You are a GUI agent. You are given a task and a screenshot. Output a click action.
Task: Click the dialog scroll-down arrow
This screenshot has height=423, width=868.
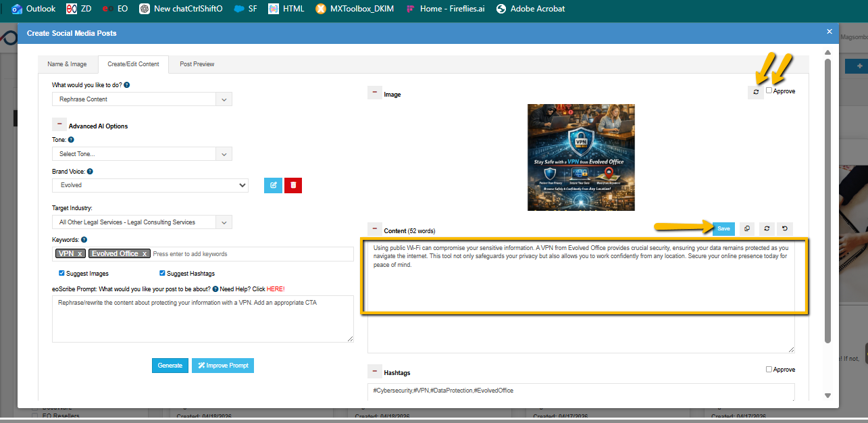pyautogui.click(x=828, y=395)
